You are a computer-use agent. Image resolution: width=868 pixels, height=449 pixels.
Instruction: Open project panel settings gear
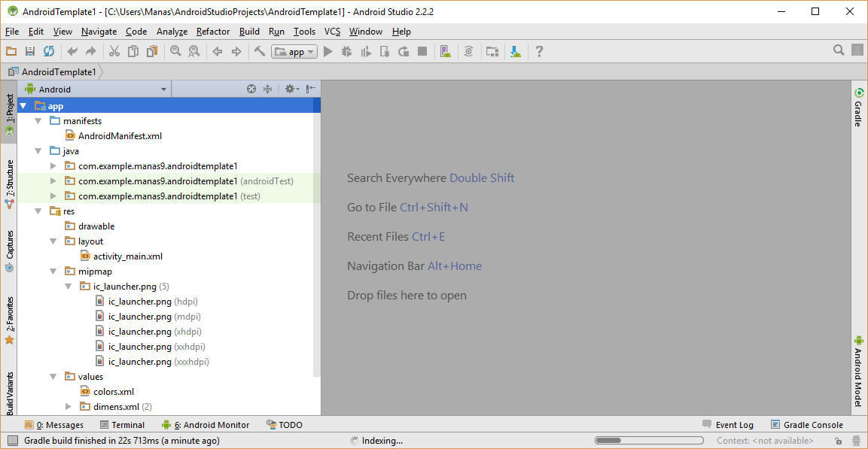click(291, 89)
